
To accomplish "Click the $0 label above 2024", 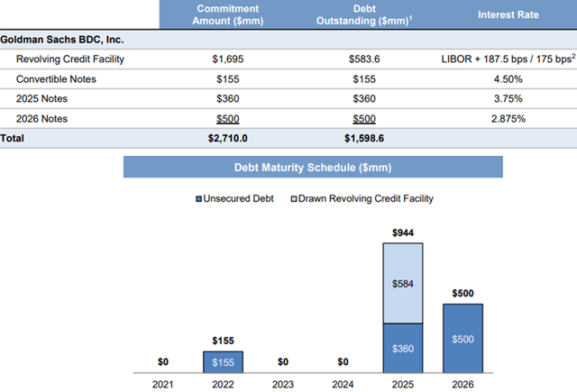I will tap(343, 362).
